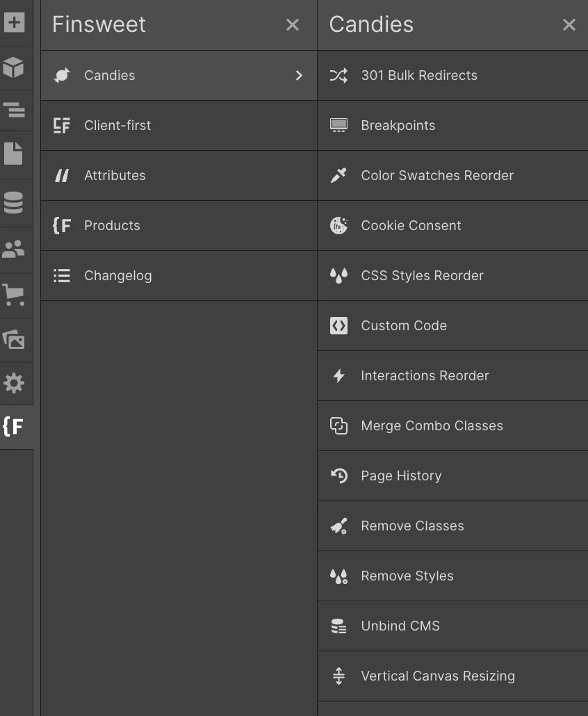Click the lightning bolt icon for Interactions Reorder

[x=338, y=376]
